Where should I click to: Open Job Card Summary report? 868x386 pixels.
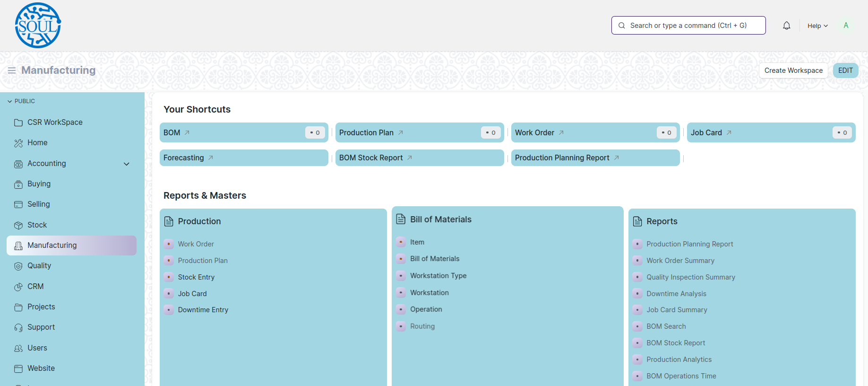click(x=677, y=310)
